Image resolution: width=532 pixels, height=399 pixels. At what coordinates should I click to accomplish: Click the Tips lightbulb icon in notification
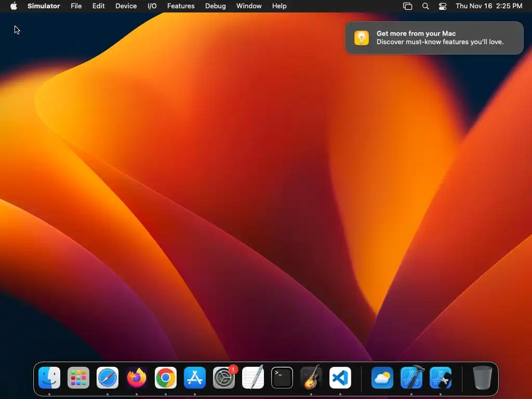(362, 37)
